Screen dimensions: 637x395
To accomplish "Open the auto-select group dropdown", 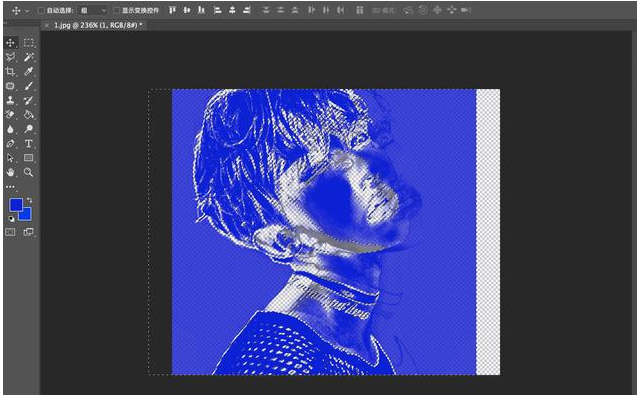I will pos(93,11).
